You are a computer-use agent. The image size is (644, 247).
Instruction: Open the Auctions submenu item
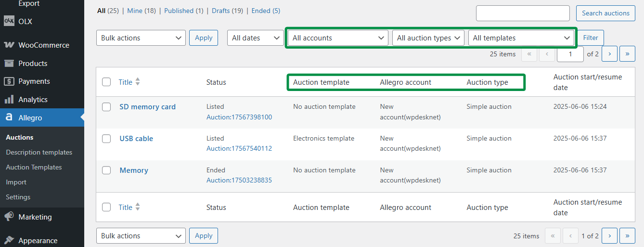click(x=20, y=137)
